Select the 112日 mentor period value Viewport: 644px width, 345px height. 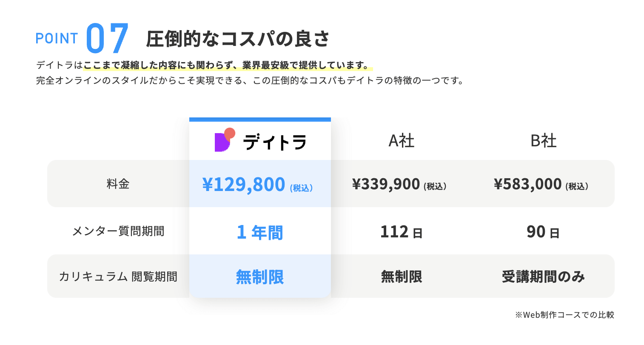[x=401, y=232]
